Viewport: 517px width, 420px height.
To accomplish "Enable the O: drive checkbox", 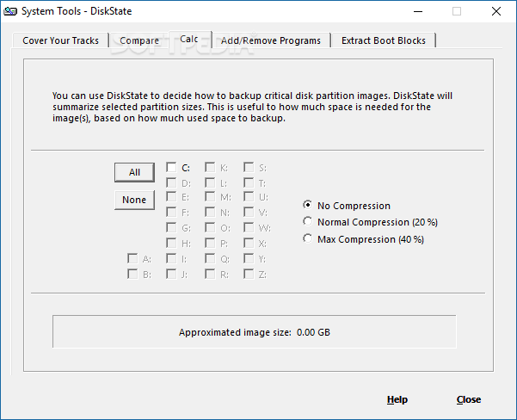I will point(210,227).
